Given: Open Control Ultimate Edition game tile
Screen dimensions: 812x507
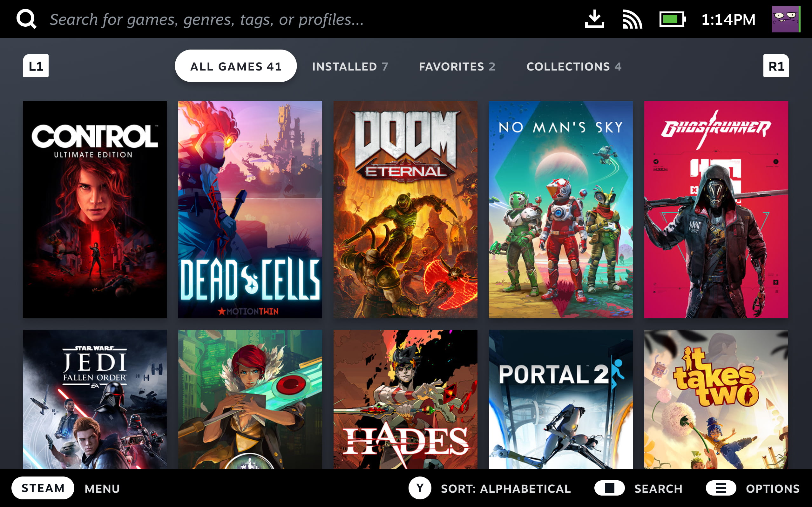Looking at the screenshot, I should tap(95, 210).
